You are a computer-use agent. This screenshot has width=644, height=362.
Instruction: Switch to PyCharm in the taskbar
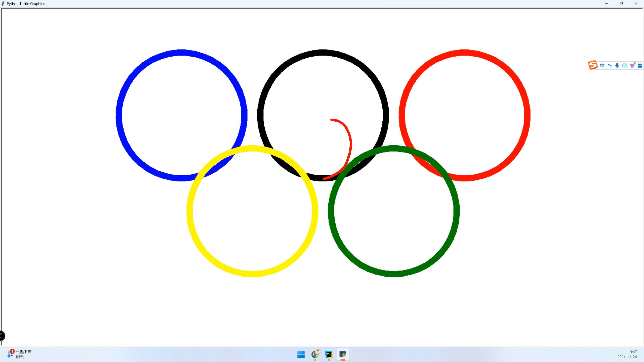coord(329,354)
